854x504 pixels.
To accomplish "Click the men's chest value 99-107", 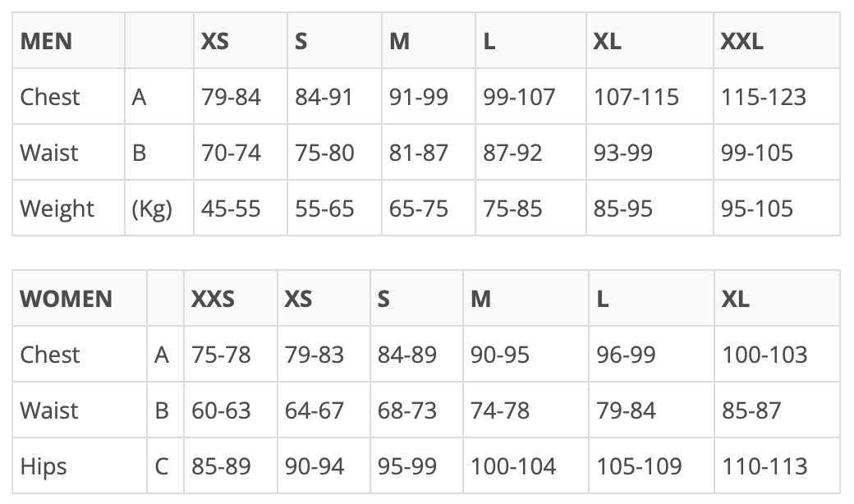I will (x=519, y=97).
